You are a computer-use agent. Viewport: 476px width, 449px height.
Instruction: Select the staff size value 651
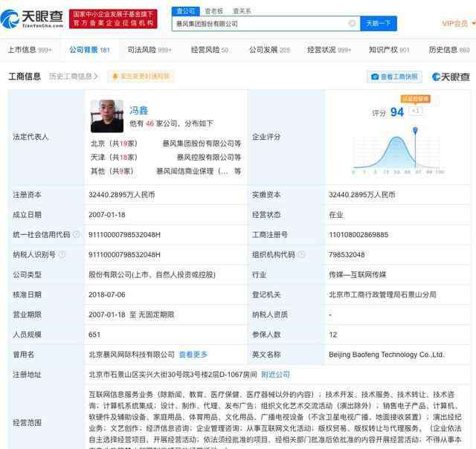click(x=94, y=335)
